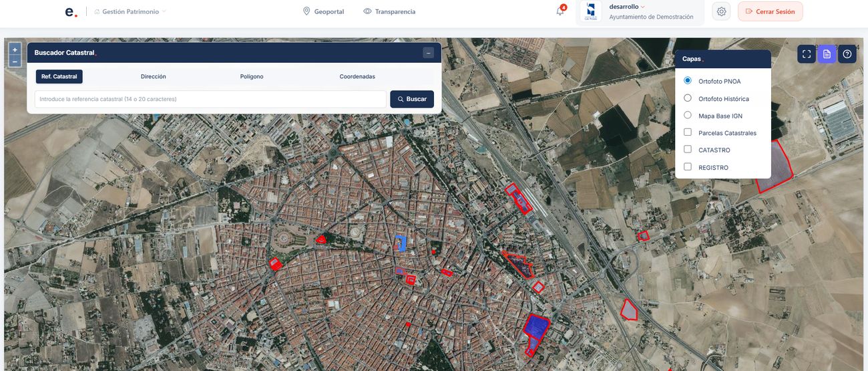Switch to the Coordenadas tab
The height and width of the screenshot is (371, 868).
pos(357,77)
